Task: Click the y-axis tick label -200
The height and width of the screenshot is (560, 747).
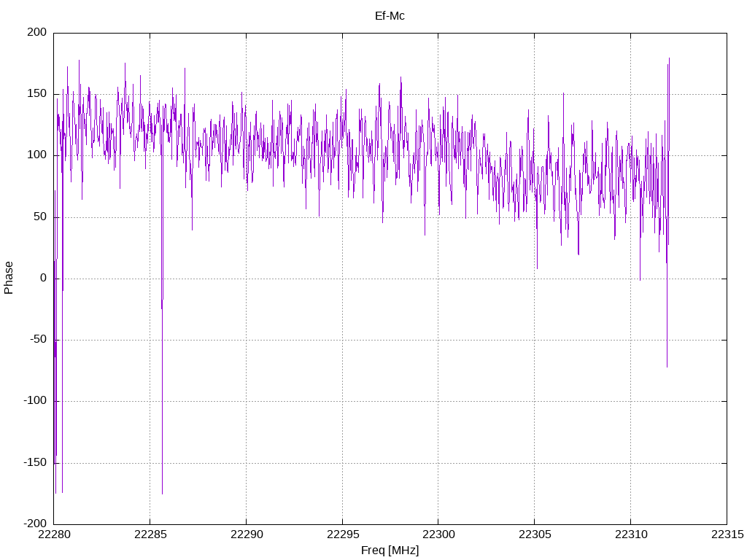Action: coord(35,524)
